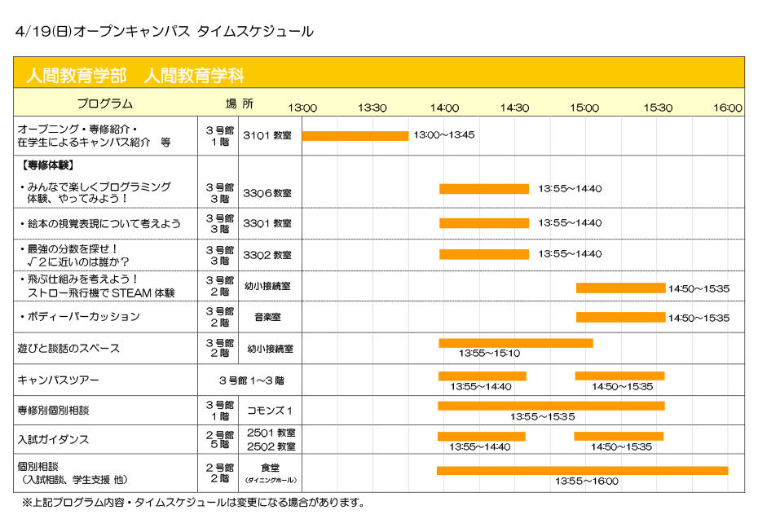Click the orange 13:00~13:45 opening session bar

tap(355, 136)
